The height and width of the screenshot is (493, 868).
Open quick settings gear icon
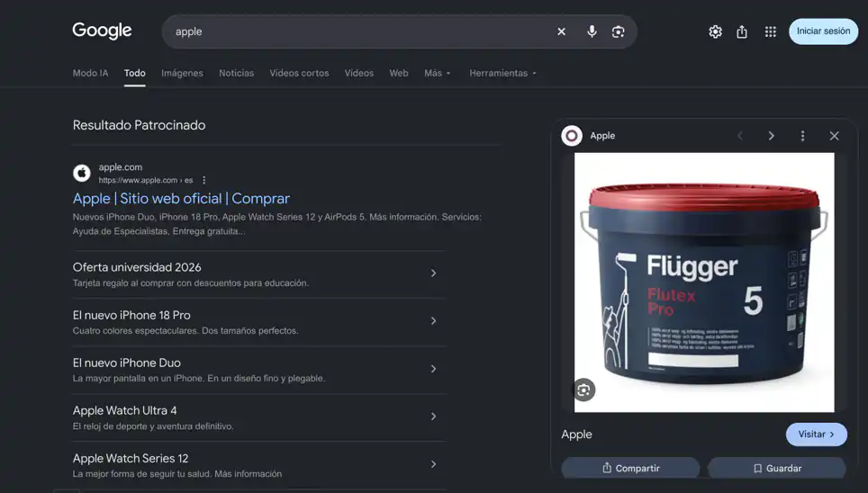715,31
